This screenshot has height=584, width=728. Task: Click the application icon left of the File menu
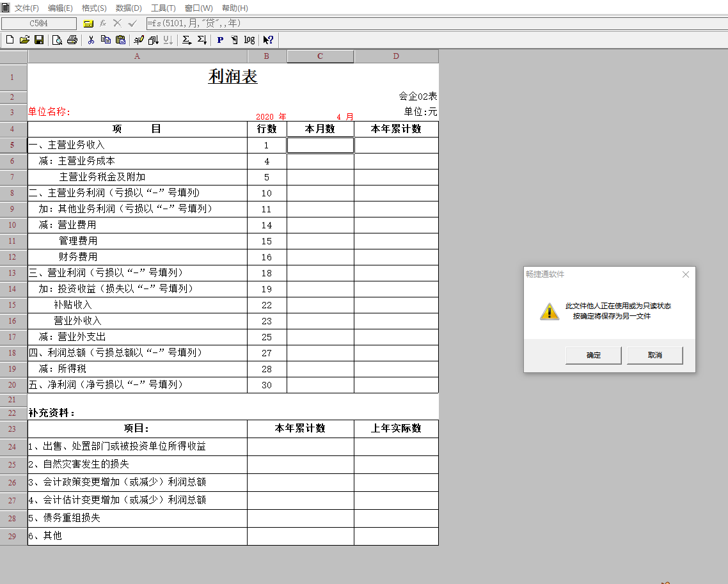(5, 8)
